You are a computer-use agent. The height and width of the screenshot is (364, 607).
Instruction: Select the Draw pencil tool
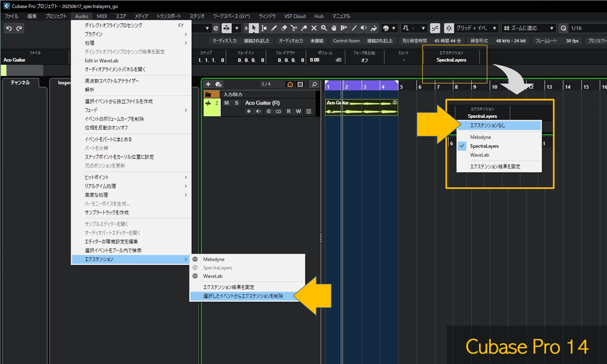pos(274,28)
